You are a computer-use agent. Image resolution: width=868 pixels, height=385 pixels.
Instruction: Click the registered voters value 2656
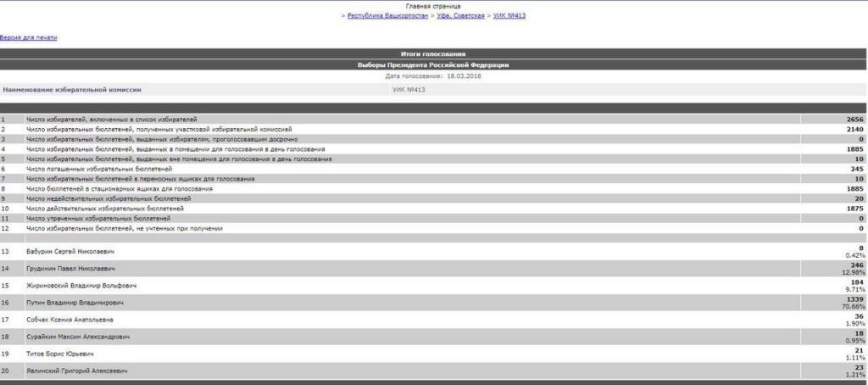pos(854,120)
